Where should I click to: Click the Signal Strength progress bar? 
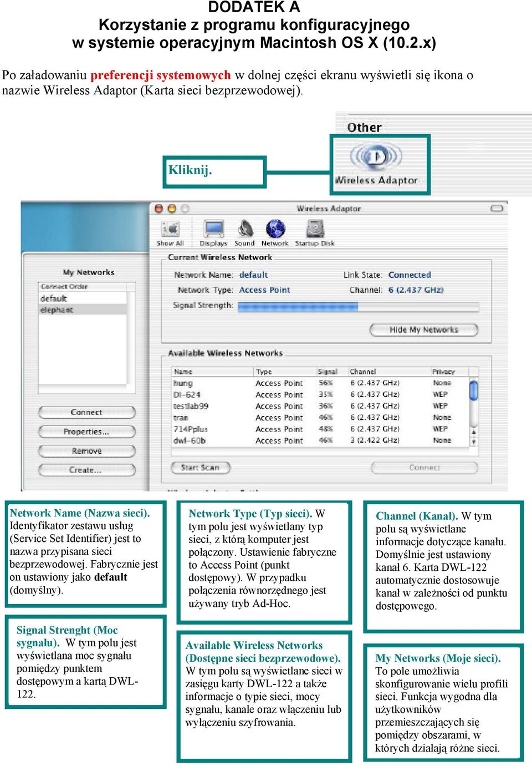pyautogui.click(x=358, y=306)
